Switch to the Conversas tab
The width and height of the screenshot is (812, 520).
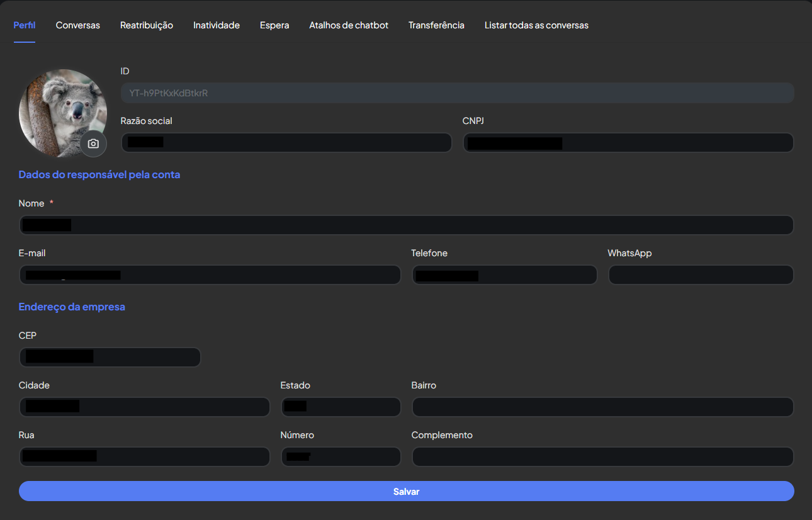(77, 25)
